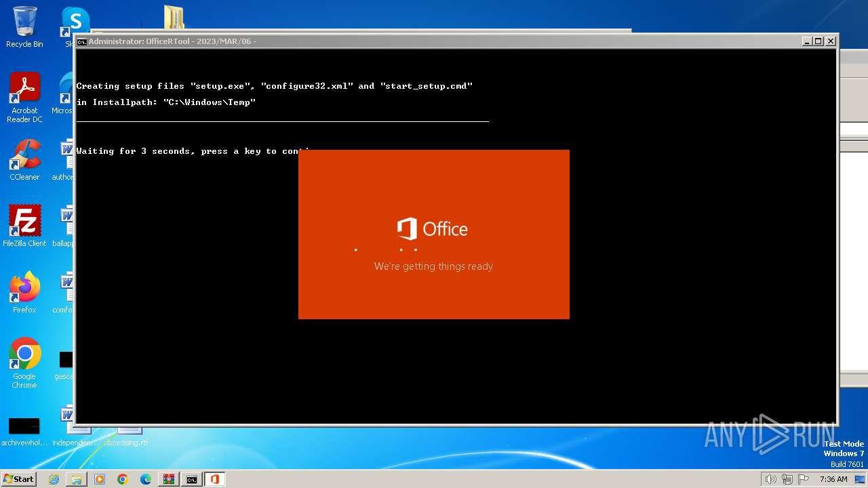
Task: Click the Show desktop button
Action: pos(860,479)
